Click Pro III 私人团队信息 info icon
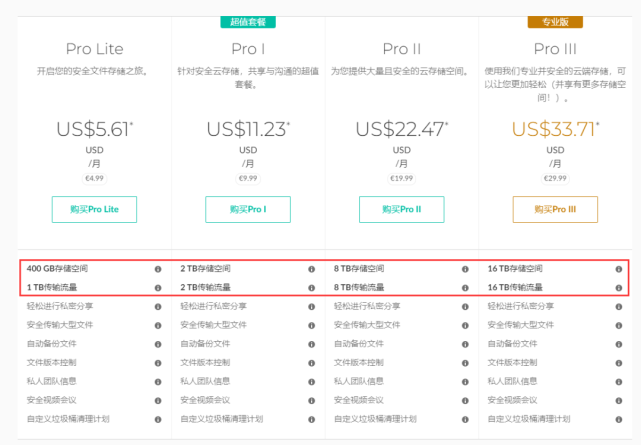 619,381
